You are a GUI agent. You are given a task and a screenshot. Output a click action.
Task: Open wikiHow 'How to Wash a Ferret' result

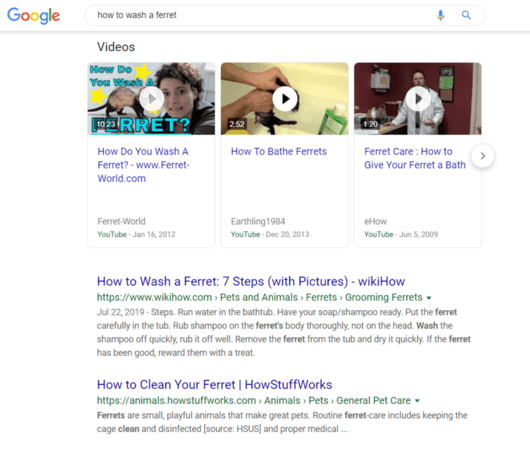[251, 281]
